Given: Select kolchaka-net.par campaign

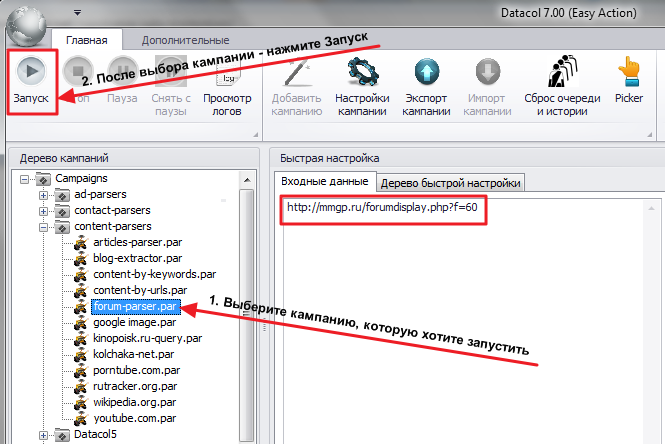Looking at the screenshot, I should [134, 355].
